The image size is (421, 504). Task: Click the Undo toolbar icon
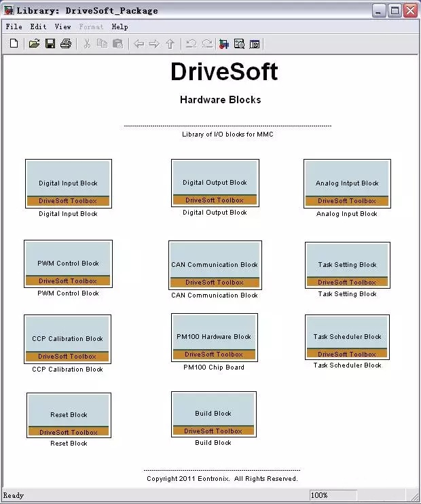[191, 43]
